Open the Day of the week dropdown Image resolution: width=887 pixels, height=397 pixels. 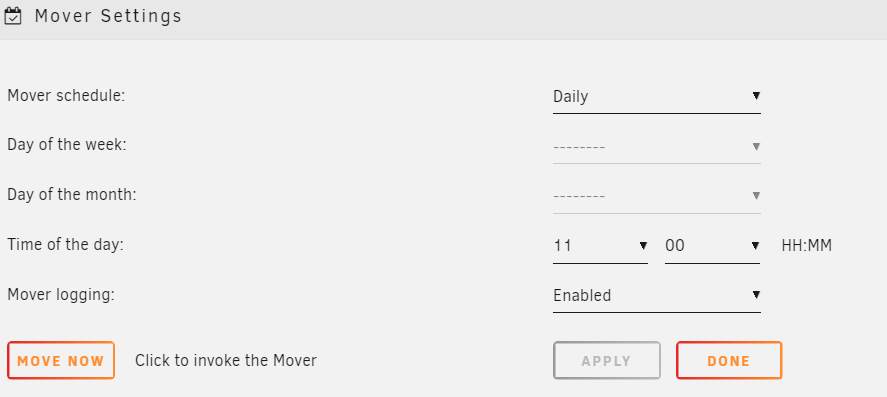pos(657,146)
